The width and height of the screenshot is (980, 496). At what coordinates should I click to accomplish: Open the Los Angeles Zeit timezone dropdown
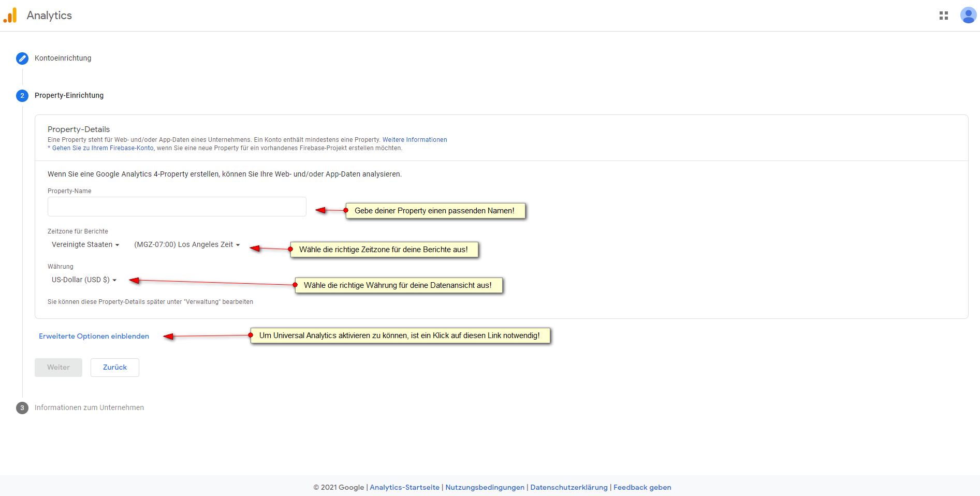click(x=187, y=244)
